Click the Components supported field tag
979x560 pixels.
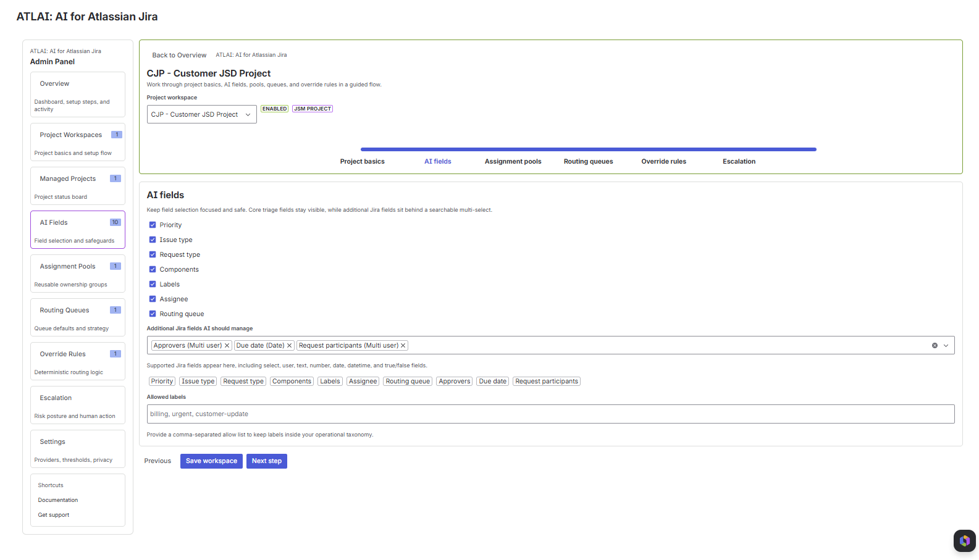(292, 382)
